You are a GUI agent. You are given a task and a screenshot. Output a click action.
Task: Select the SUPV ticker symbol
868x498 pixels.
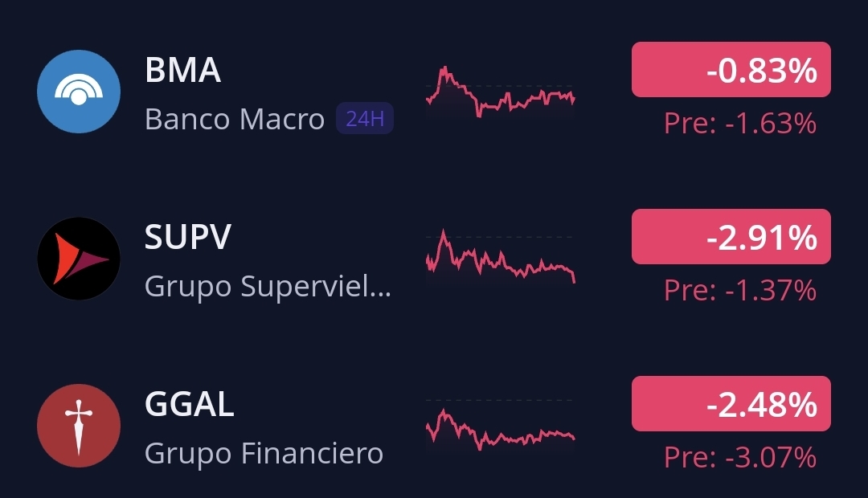[188, 237]
